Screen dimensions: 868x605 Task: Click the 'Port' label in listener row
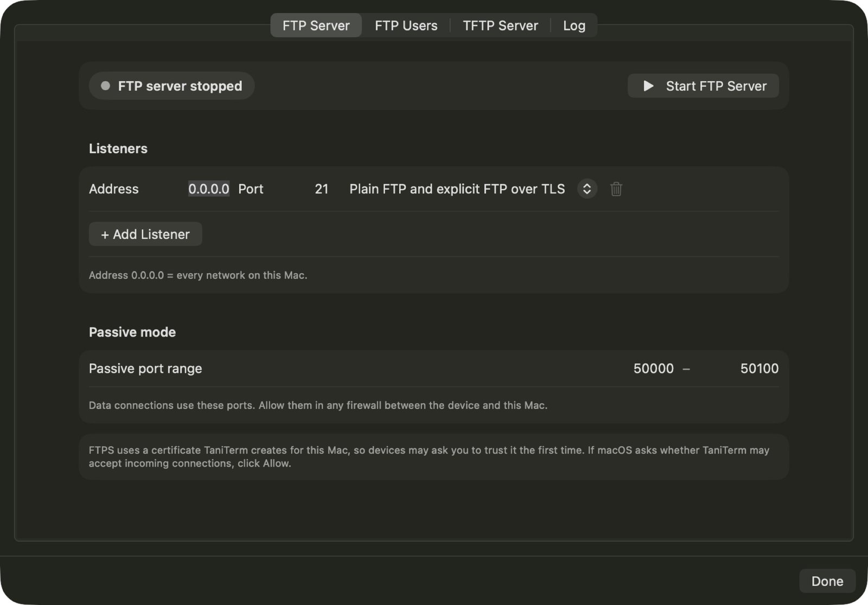point(251,189)
